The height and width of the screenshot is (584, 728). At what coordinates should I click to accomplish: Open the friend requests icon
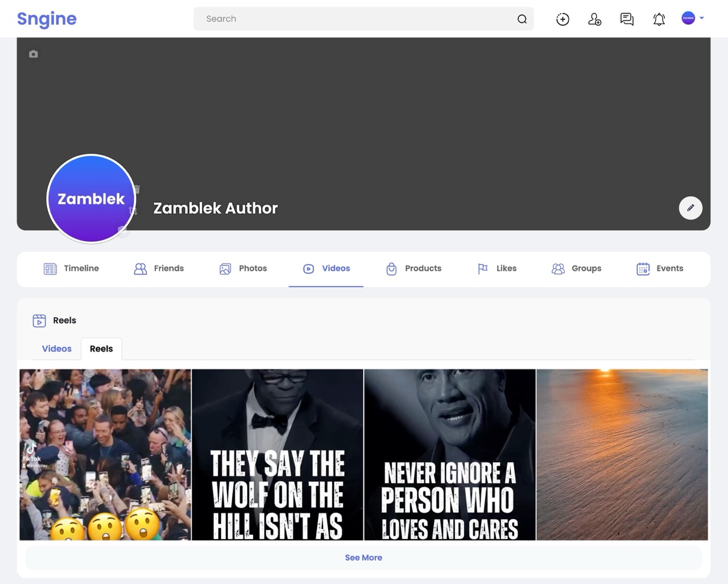tap(594, 19)
